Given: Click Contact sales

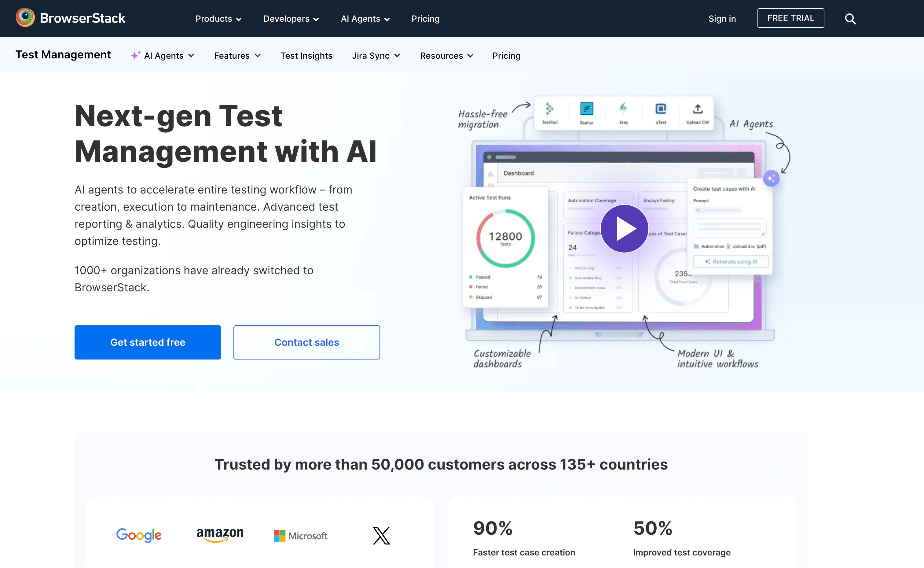Looking at the screenshot, I should coord(306,342).
